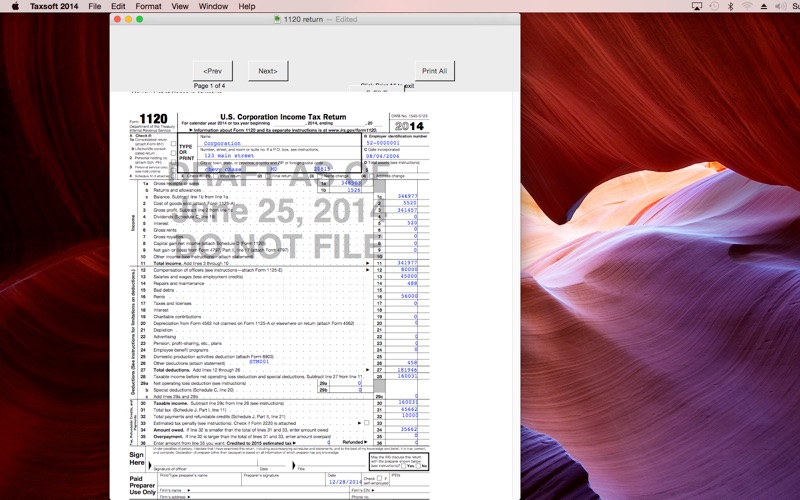This screenshot has width=800, height=500.
Task: Click the line 1b value '1526'
Action: point(354,190)
